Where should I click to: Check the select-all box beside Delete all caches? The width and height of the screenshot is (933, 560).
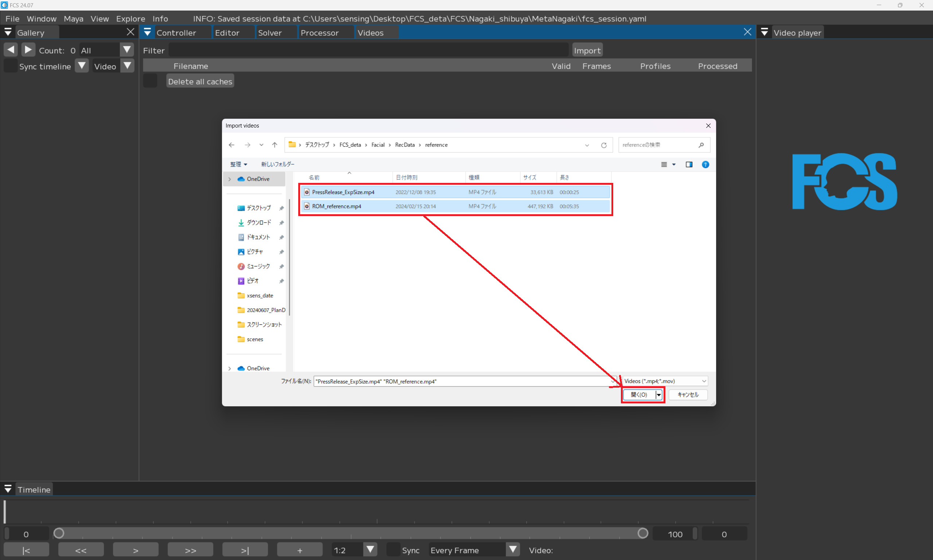(x=150, y=81)
